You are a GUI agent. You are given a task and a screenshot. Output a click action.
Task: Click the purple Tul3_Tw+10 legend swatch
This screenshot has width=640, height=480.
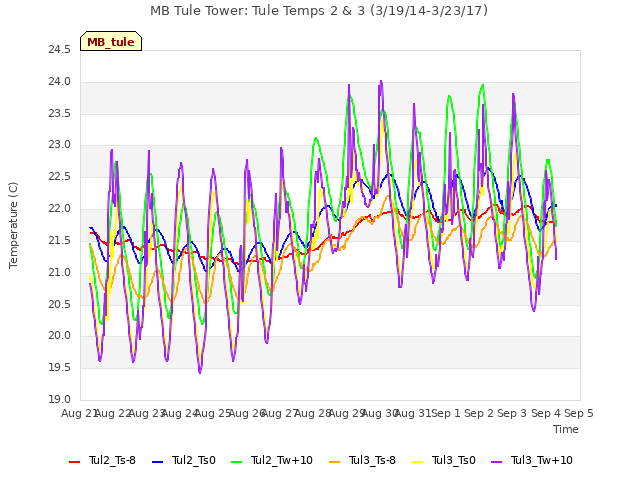[x=497, y=462]
